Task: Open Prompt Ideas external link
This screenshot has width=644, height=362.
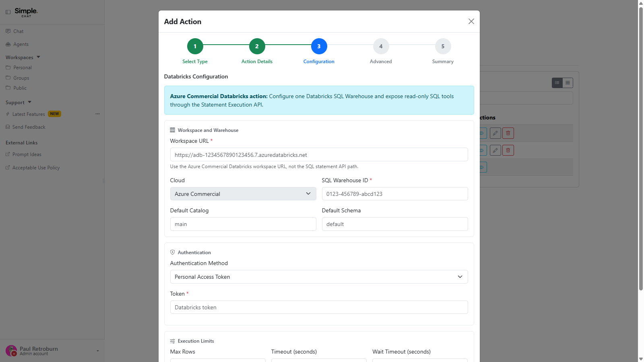Action: [x=27, y=154]
